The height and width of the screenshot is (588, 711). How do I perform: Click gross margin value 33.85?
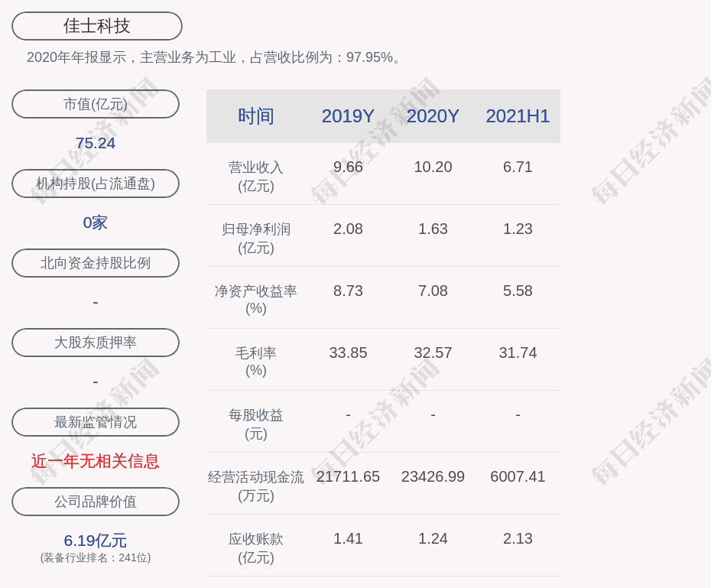coord(349,352)
